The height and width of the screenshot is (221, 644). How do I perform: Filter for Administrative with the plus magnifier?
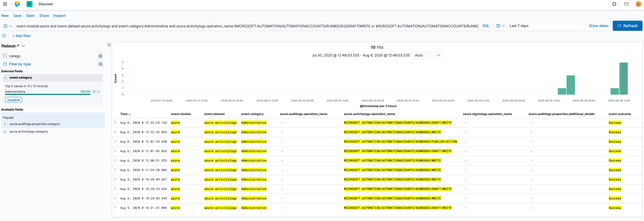(94, 91)
